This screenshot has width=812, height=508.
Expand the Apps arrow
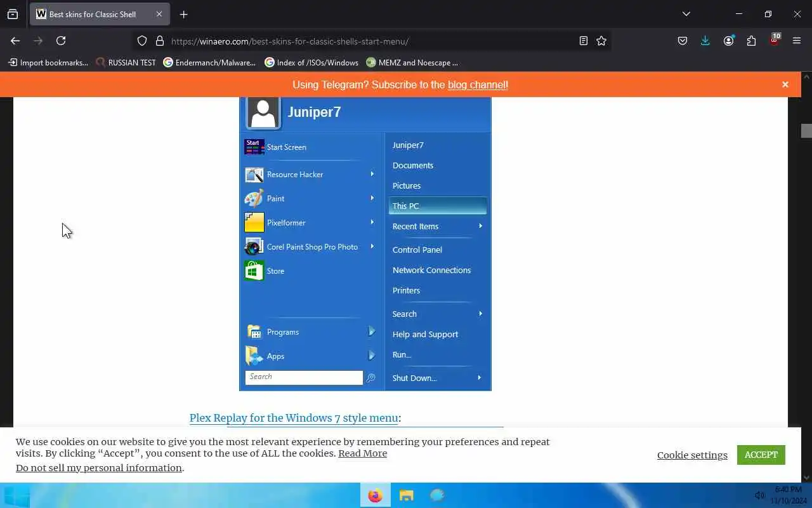372,356
